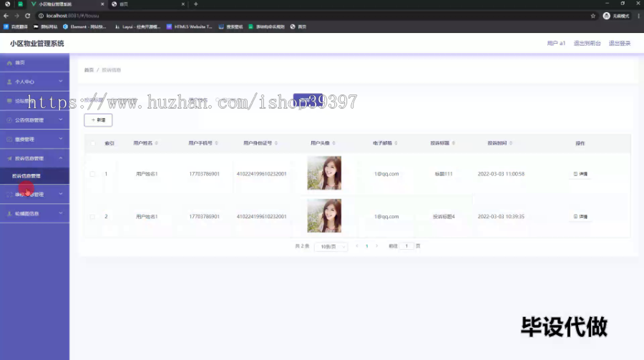Close the 小区物业管理系统 tab
Viewport: 644px width, 360px height.
click(x=102, y=4)
